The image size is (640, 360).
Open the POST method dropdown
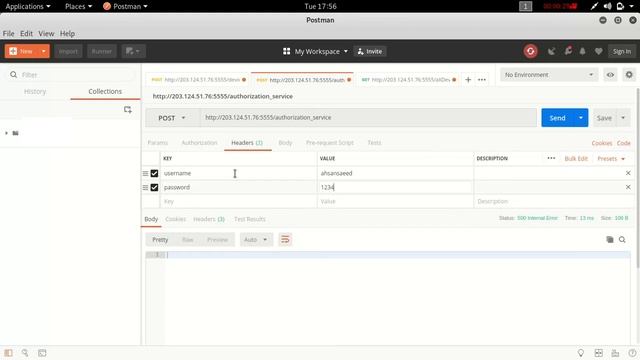[x=172, y=118]
